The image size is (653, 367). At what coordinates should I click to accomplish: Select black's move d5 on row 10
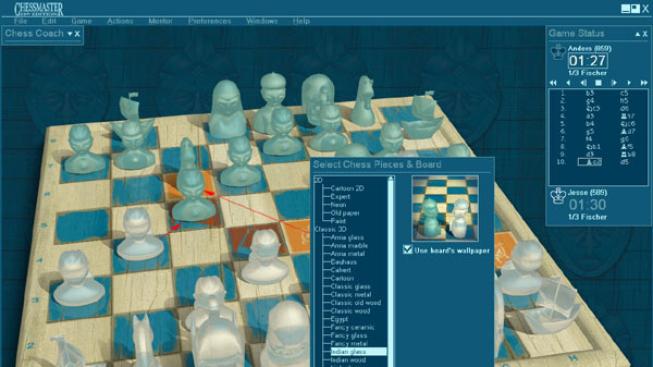coord(624,162)
